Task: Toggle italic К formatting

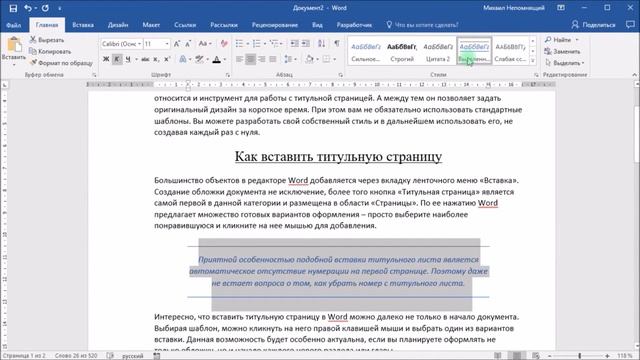Action: (x=117, y=59)
